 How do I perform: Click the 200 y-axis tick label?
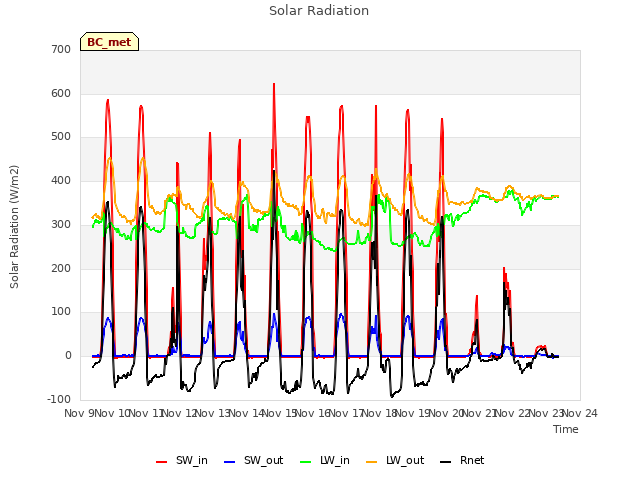pos(61,269)
